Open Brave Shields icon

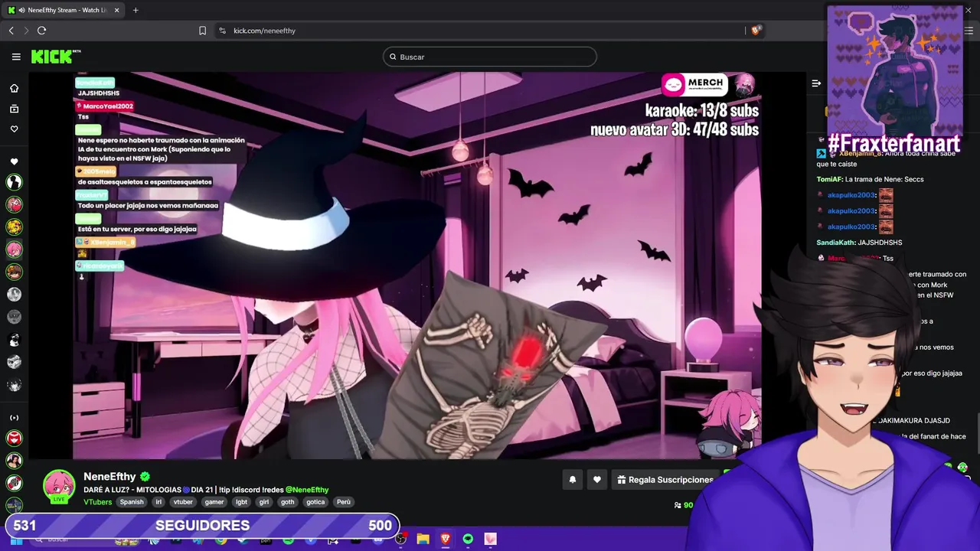click(x=756, y=31)
